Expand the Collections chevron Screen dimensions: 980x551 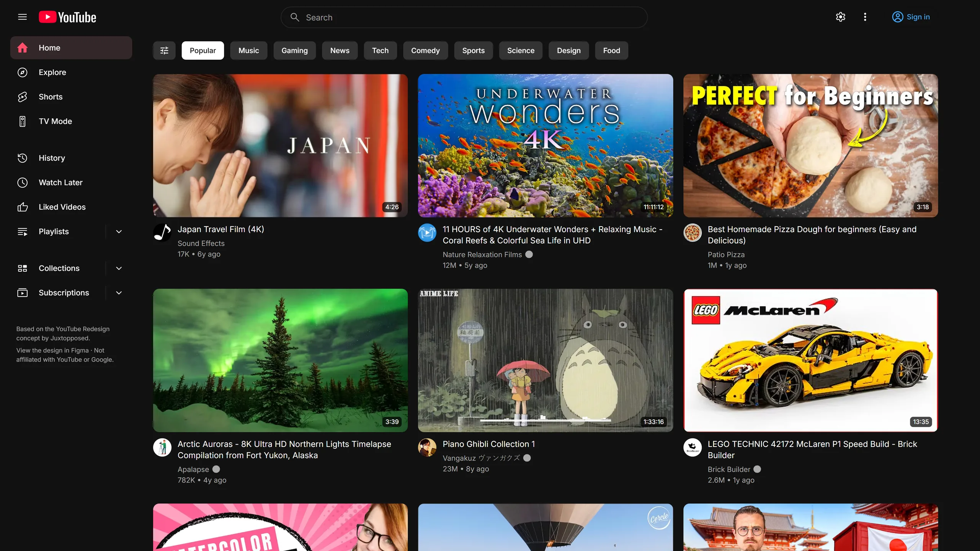pos(119,268)
